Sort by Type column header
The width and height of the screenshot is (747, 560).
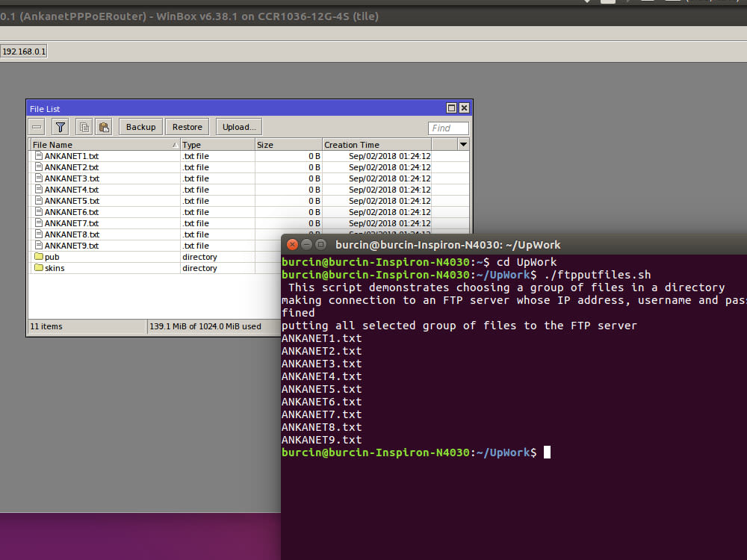pyautogui.click(x=217, y=145)
